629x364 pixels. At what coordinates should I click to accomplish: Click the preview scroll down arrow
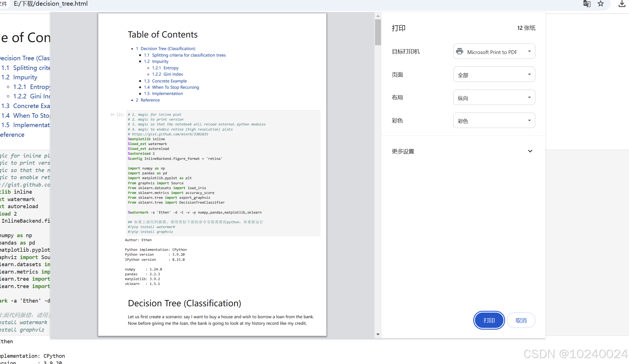click(378, 334)
